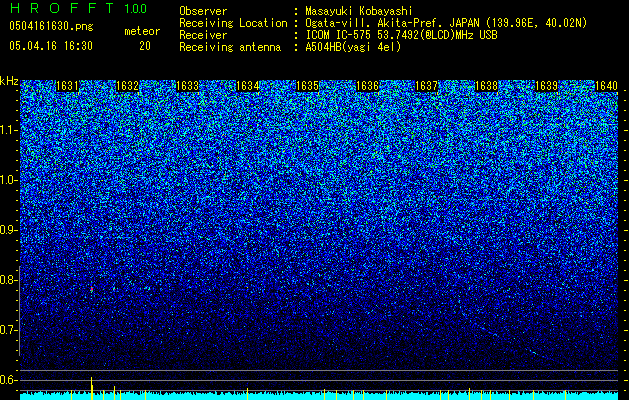Click the 1633 time marker
Viewport: 629px width, 400px height.
tap(187, 86)
